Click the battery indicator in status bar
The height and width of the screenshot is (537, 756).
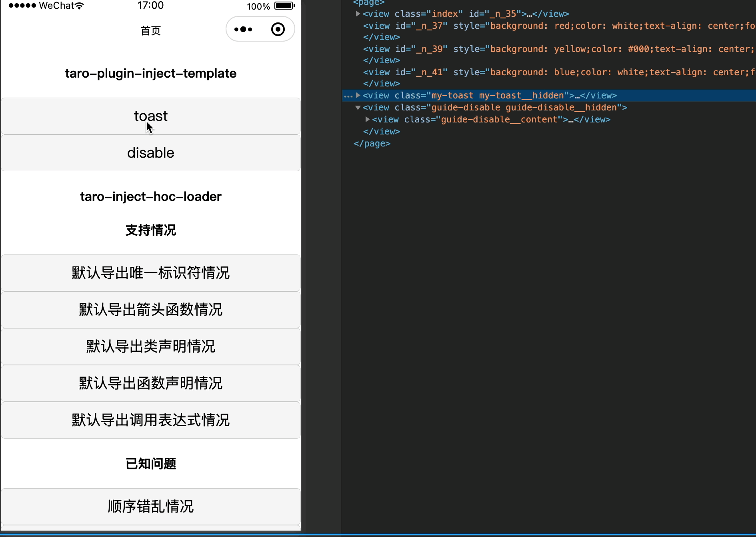tap(284, 6)
